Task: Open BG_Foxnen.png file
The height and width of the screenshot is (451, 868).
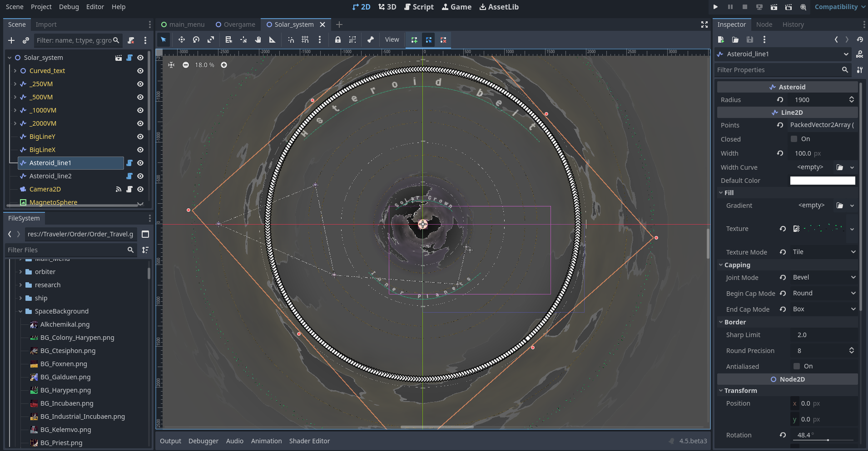Action: [63, 364]
